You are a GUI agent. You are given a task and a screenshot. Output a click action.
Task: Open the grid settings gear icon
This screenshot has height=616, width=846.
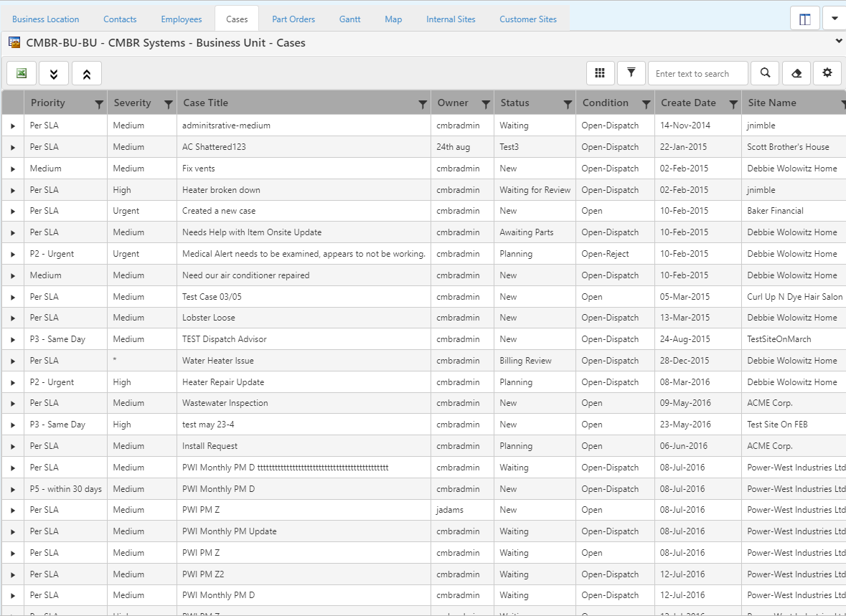coord(827,73)
